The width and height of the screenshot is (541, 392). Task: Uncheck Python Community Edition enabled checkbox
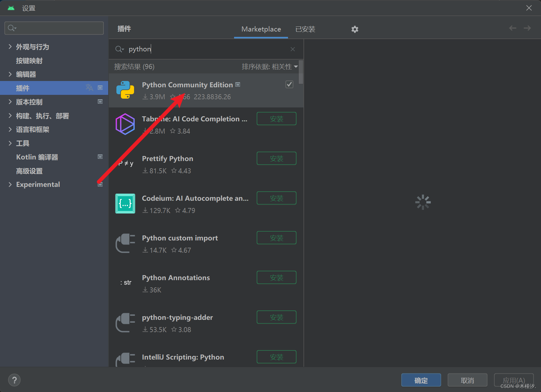(289, 84)
